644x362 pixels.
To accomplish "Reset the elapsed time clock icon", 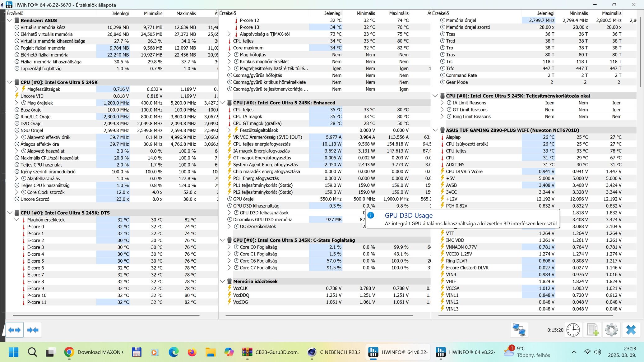I will 573,330.
